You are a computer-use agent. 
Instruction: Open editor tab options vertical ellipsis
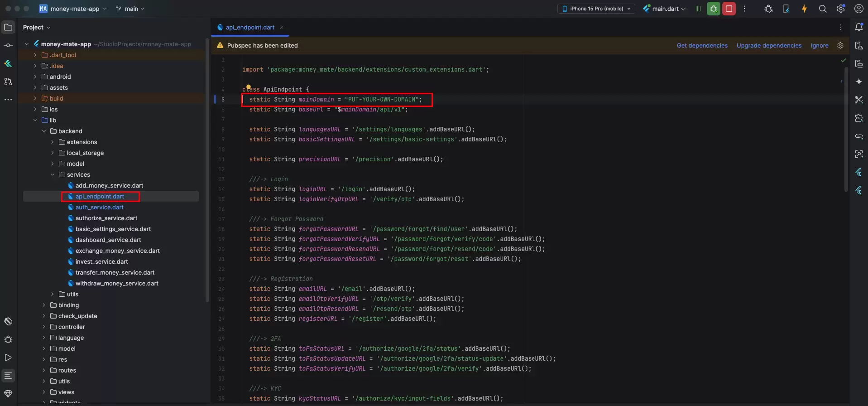coord(841,27)
